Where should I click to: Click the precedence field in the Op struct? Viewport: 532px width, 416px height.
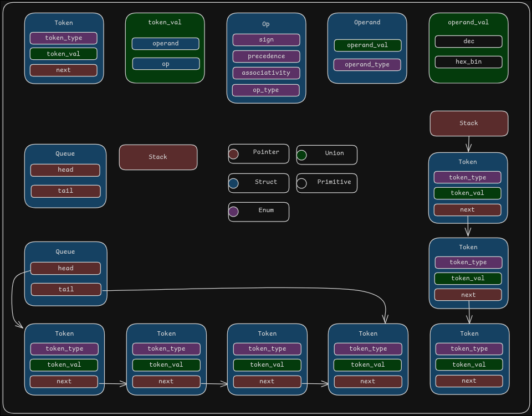pos(266,57)
